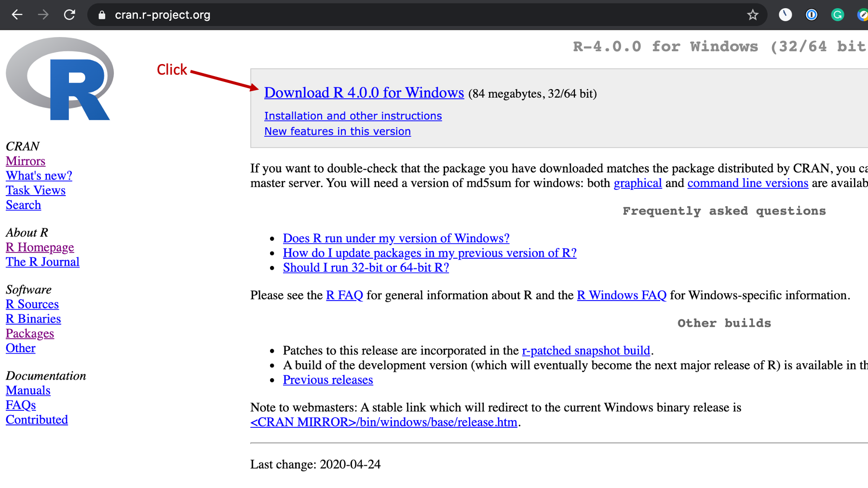Click Download R 4.0.0 for Windows
Image resolution: width=868 pixels, height=488 pixels.
(364, 92)
